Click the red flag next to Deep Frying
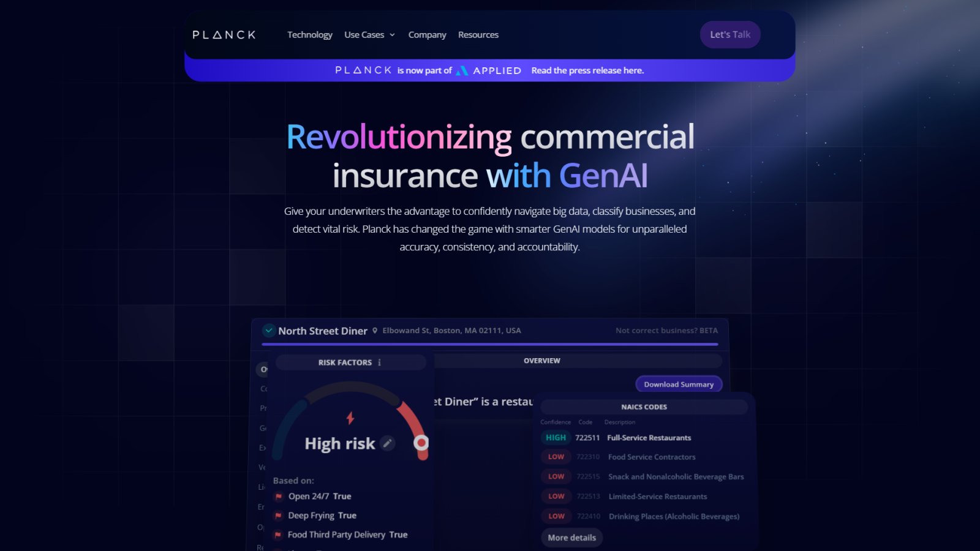This screenshot has width=980, height=551. [x=279, y=515]
